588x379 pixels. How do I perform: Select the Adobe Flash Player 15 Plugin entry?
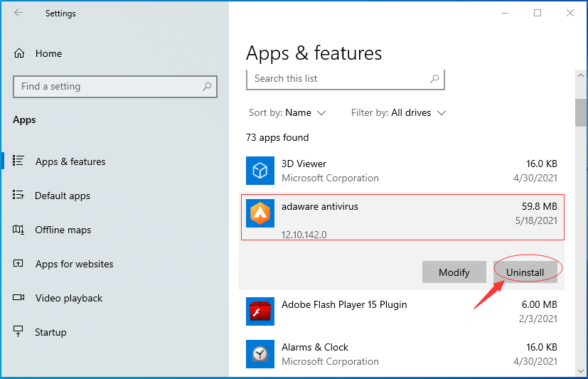[x=344, y=304]
